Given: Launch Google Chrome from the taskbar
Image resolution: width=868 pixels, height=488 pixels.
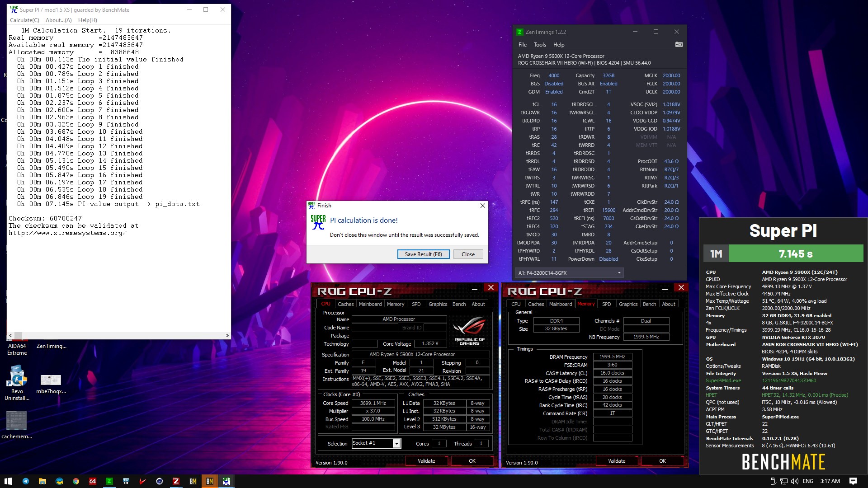Looking at the screenshot, I should click(76, 481).
